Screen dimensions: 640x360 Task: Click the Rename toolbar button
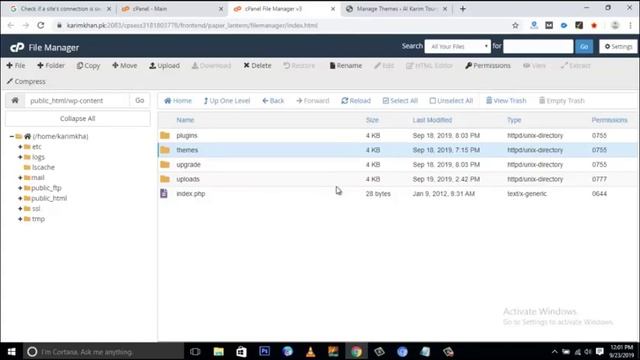tap(346, 65)
